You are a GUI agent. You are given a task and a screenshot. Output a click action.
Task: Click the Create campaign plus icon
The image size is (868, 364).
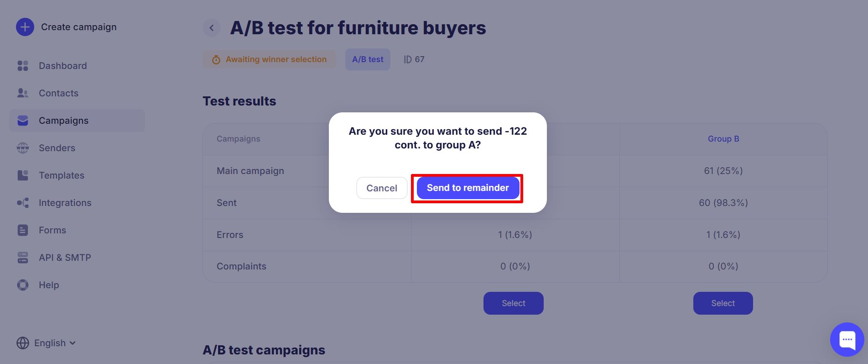point(25,27)
